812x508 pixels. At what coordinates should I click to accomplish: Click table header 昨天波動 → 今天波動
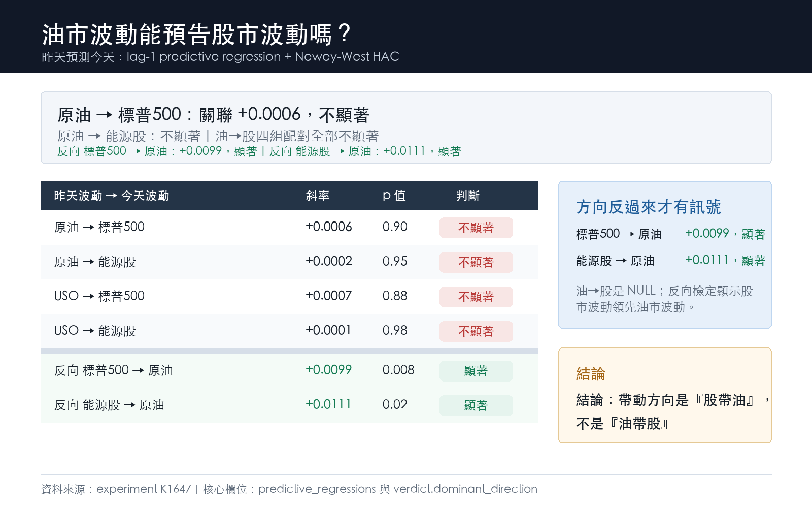click(x=112, y=196)
